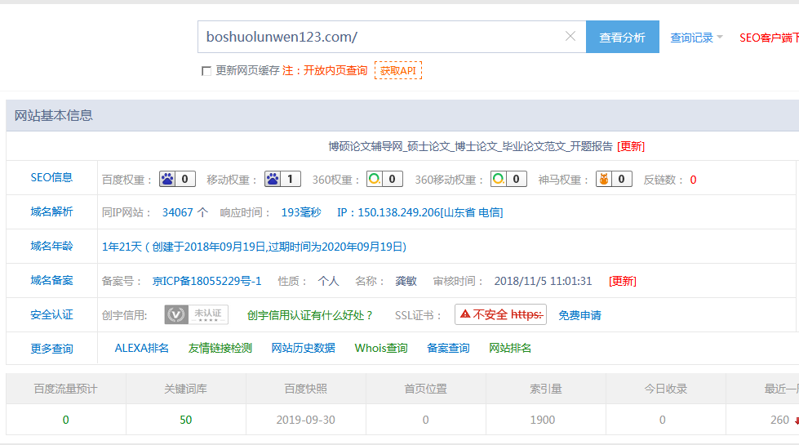Click the Baidu weight paw icon
Image resolution: width=799 pixels, height=445 pixels.
(168, 180)
